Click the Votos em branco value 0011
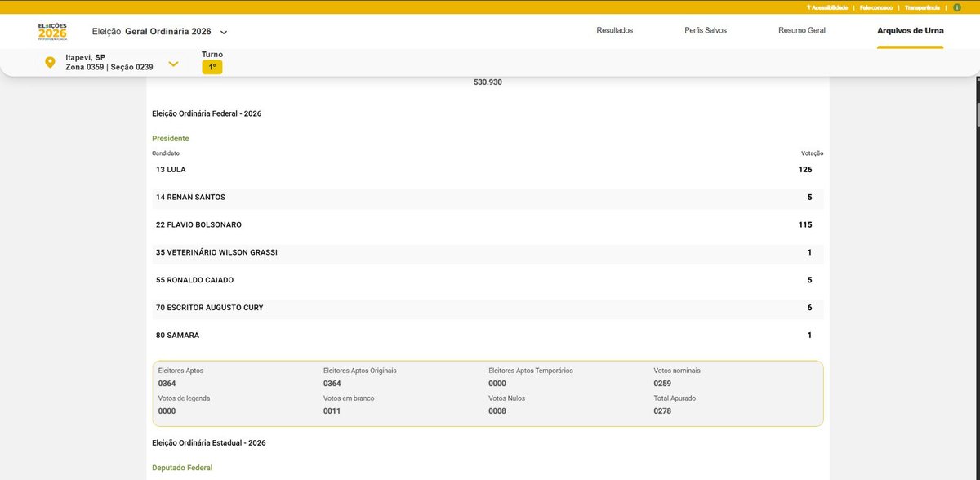 332,411
